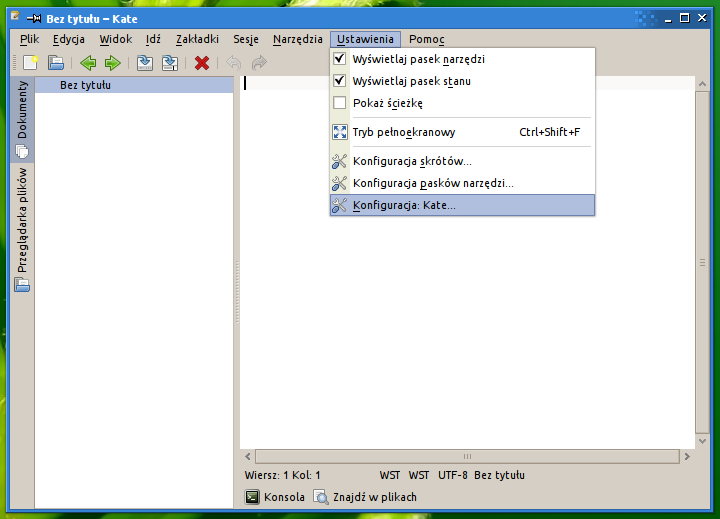720x519 pixels.
Task: Click the tools icon beside Konfiguracja skrótów
Action: [x=339, y=161]
